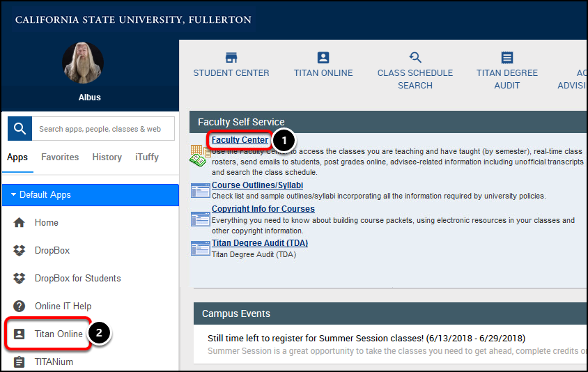Select DropBox for Students in apps list
This screenshot has height=372, width=588.
coord(77,278)
